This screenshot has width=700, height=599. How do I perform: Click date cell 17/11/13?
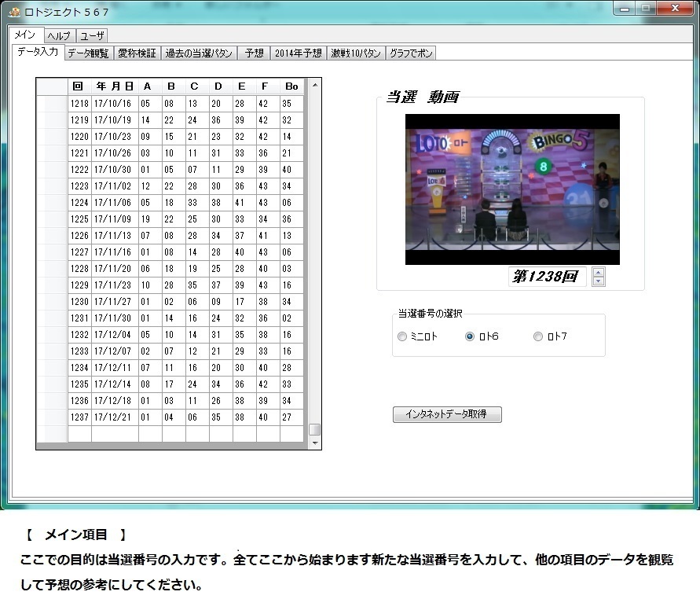click(x=115, y=236)
